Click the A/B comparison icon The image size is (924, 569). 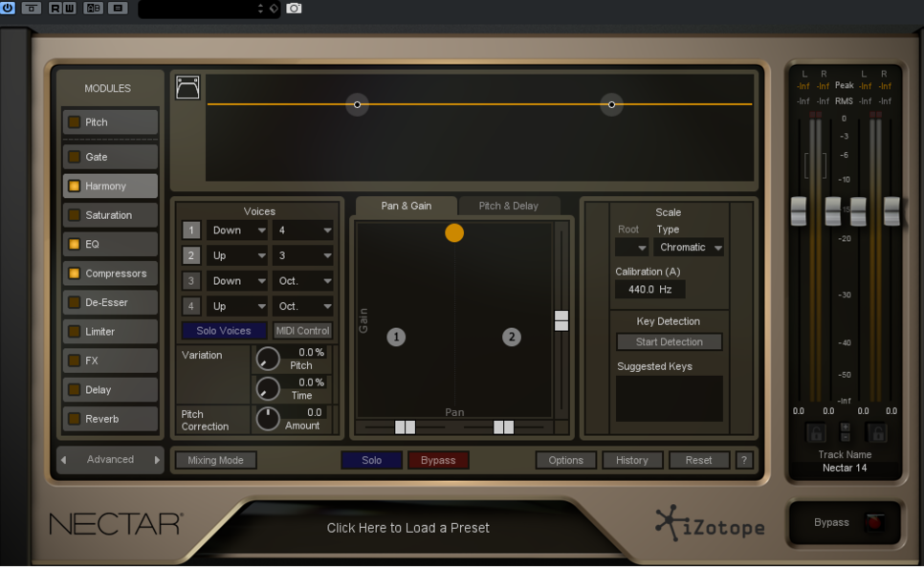[x=93, y=9]
